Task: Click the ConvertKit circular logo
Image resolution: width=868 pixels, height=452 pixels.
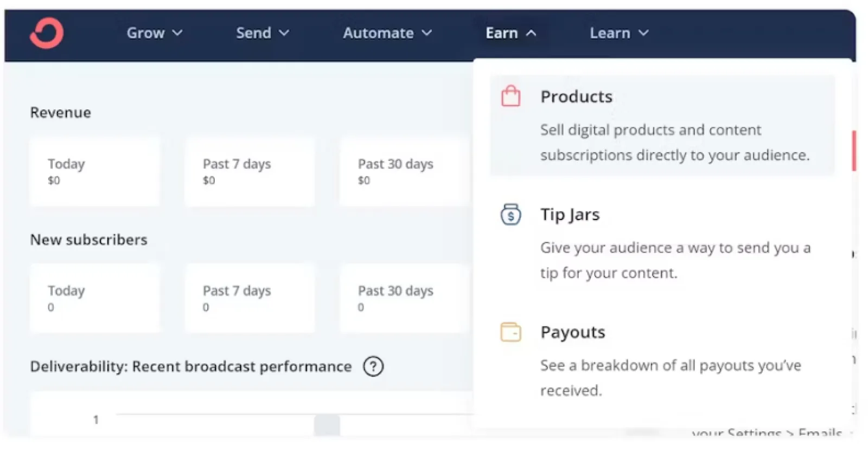Action: (47, 33)
